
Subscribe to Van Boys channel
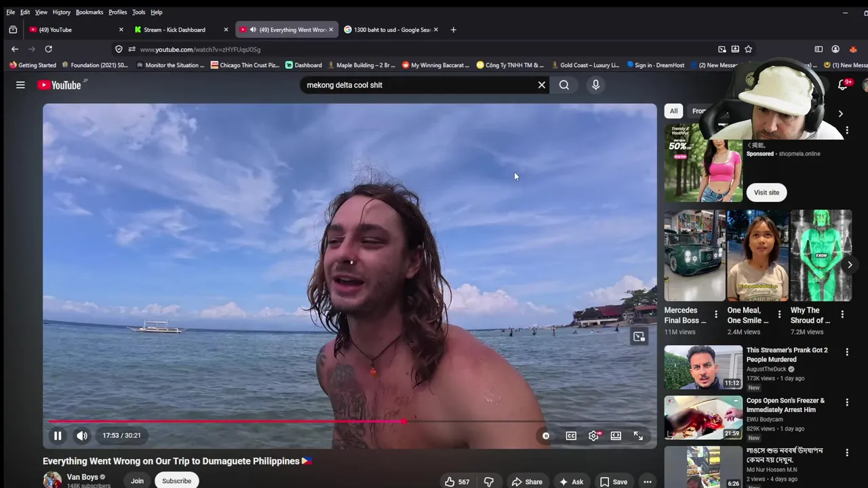176,481
